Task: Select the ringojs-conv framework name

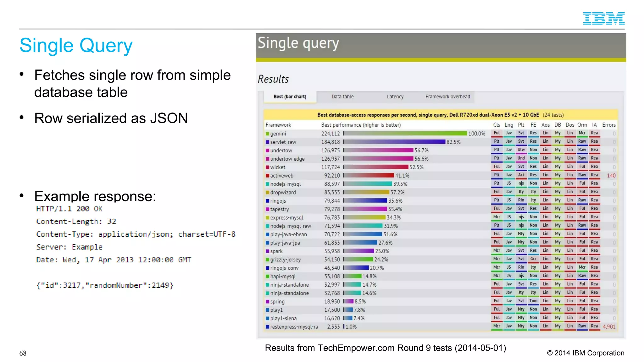Action: [284, 268]
